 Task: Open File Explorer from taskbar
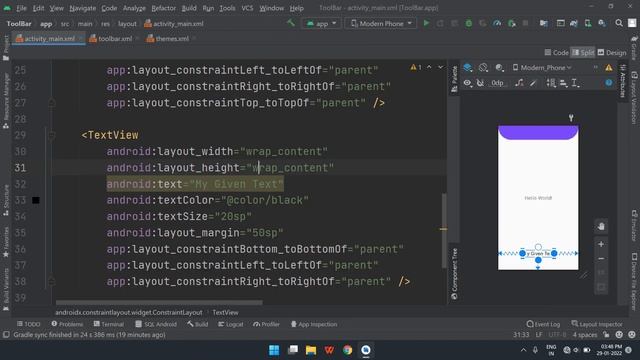click(x=311, y=350)
